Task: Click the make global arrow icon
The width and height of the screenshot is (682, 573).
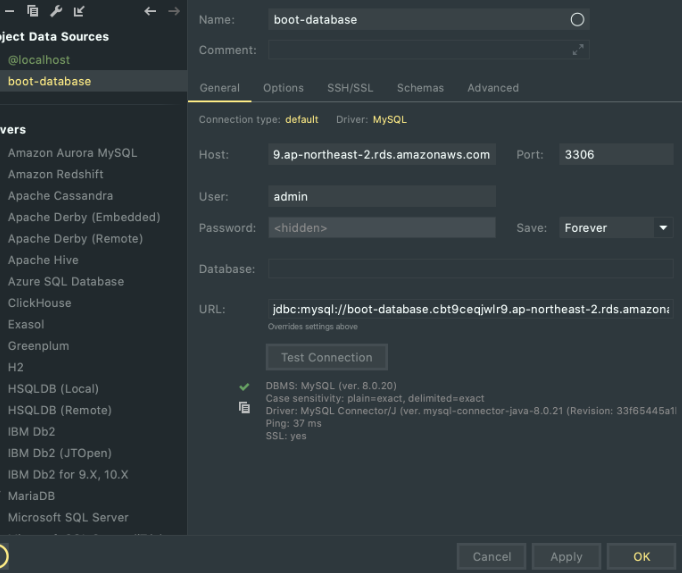Action: pyautogui.click(x=79, y=11)
